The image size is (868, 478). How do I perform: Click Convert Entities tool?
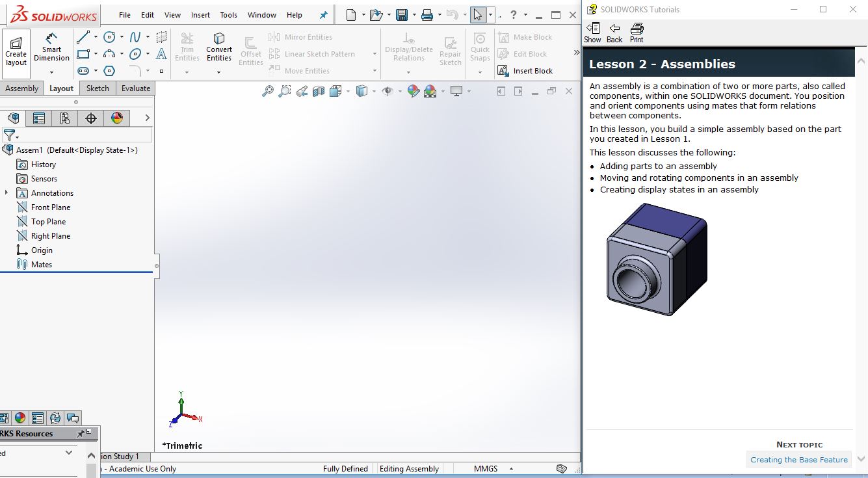(219, 47)
